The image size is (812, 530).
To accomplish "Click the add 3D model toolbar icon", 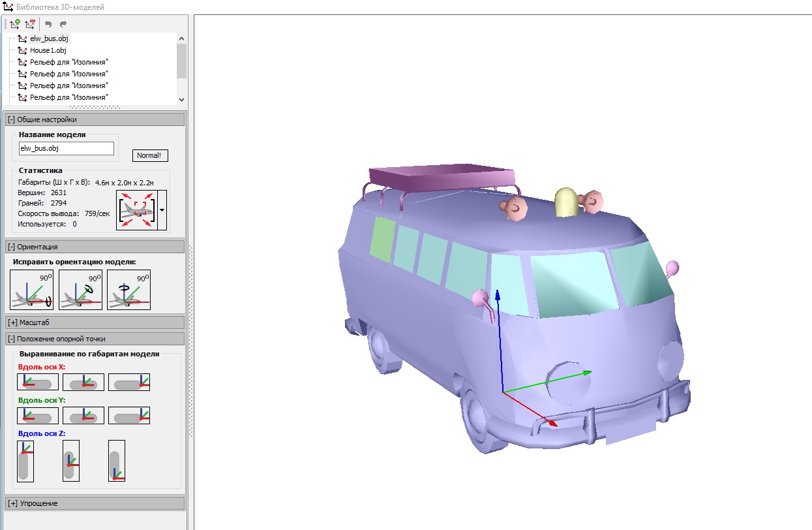I will pos(14,24).
